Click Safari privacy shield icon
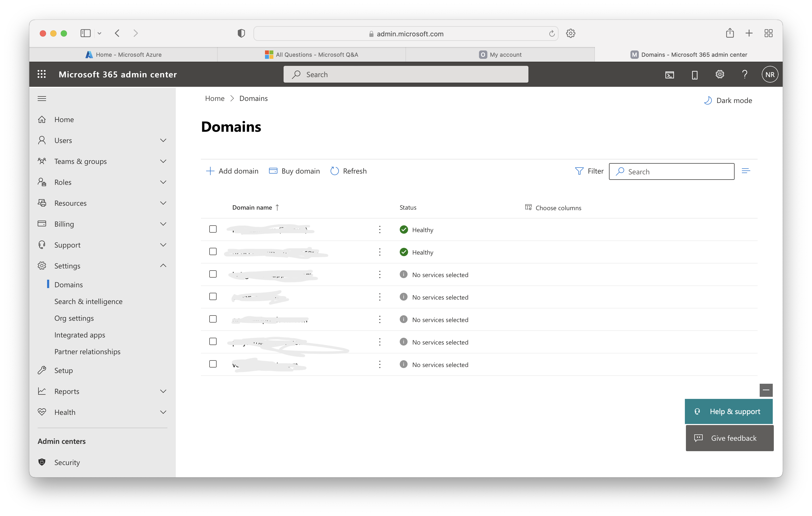The width and height of the screenshot is (812, 516). pos(241,33)
